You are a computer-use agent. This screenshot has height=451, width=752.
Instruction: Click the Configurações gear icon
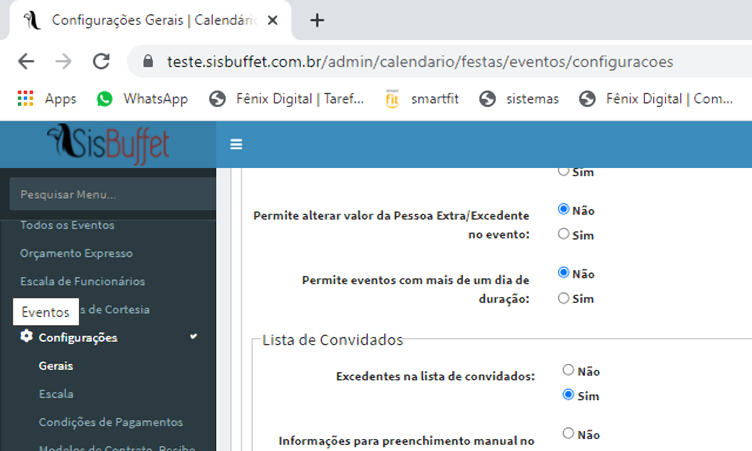pyautogui.click(x=27, y=337)
